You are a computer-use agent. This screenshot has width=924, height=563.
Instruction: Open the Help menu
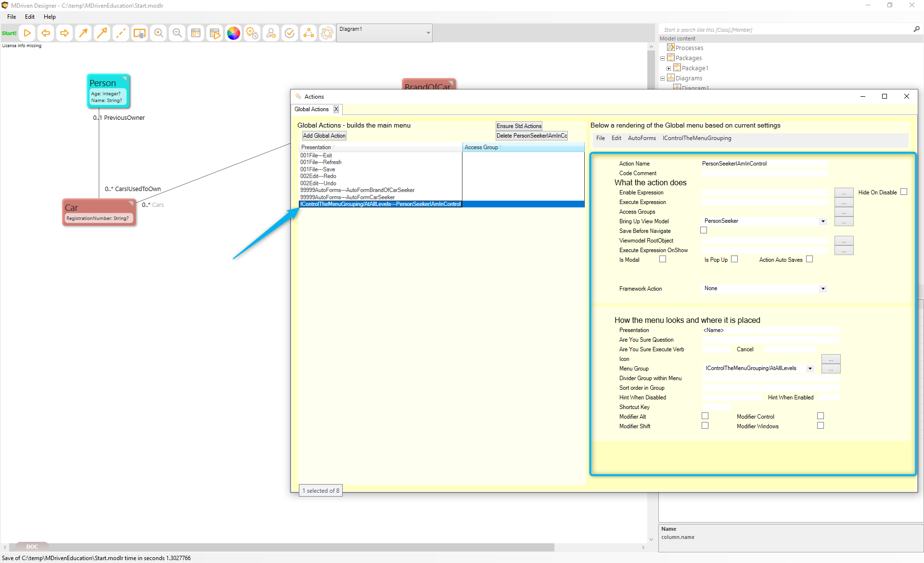50,17
